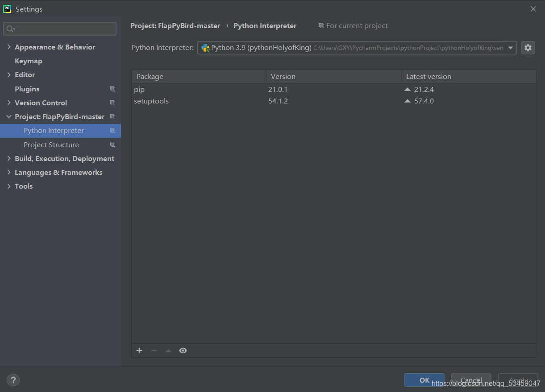Open the Python Interpreter dropdown
Image resolution: width=545 pixels, height=392 pixels.
coord(357,48)
